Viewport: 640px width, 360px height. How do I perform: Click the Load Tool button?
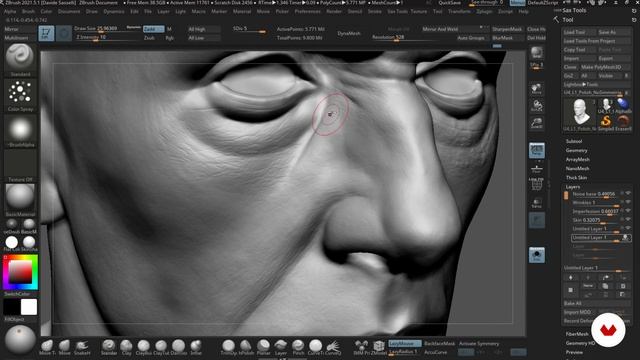click(579, 32)
